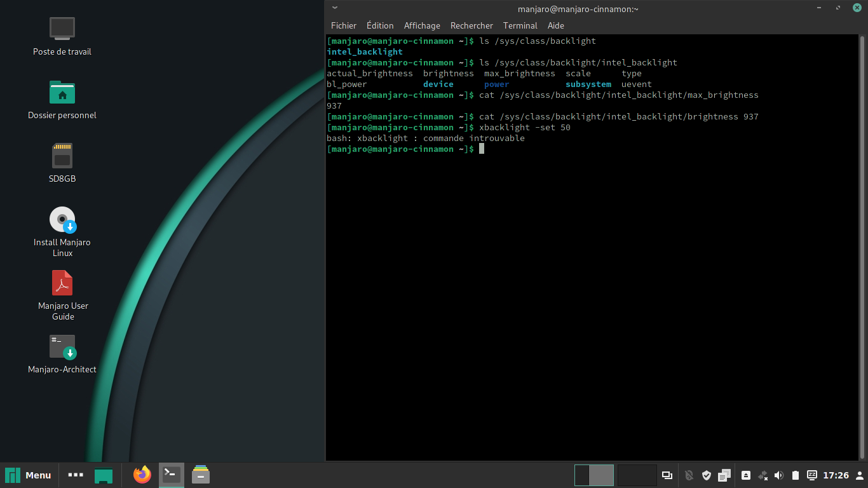Viewport: 868px width, 488px height.
Task: Open the Affichage menu
Action: coord(422,25)
